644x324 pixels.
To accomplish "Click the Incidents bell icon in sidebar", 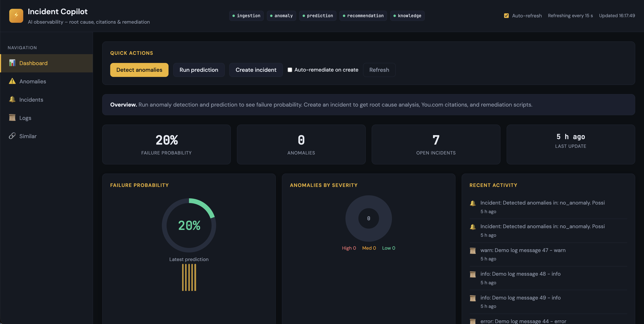I will tap(12, 99).
